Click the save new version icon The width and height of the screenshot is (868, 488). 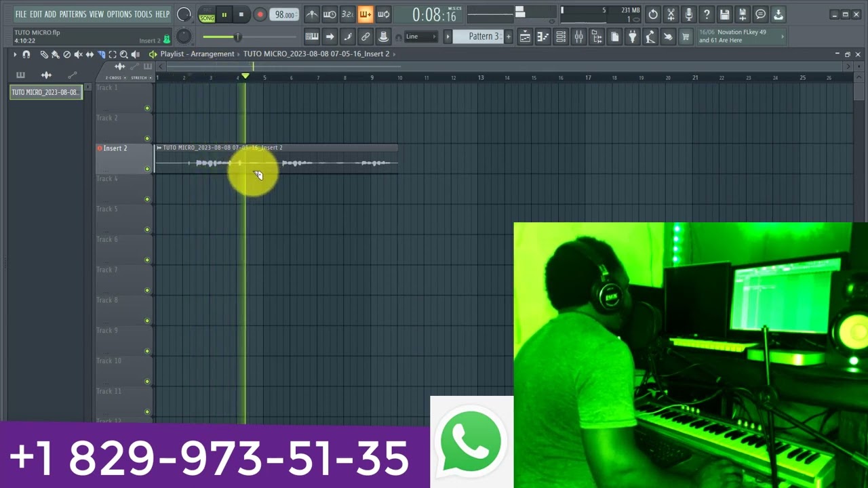(743, 14)
